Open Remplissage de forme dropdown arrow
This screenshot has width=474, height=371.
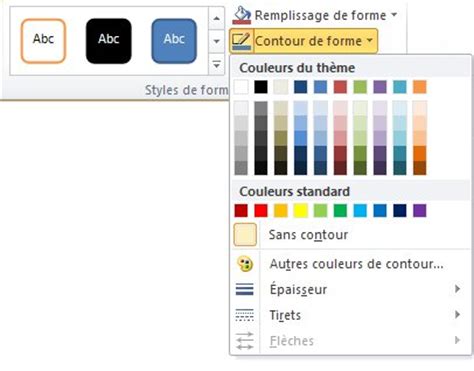click(x=394, y=15)
